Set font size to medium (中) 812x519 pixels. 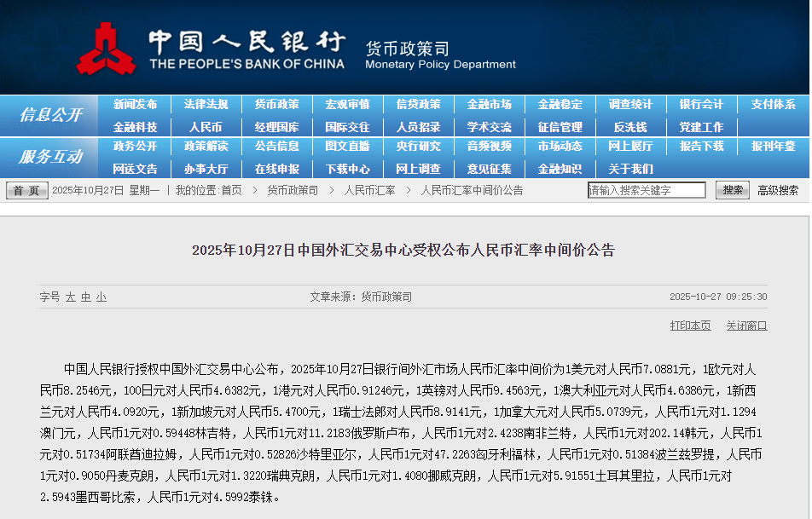coord(86,297)
